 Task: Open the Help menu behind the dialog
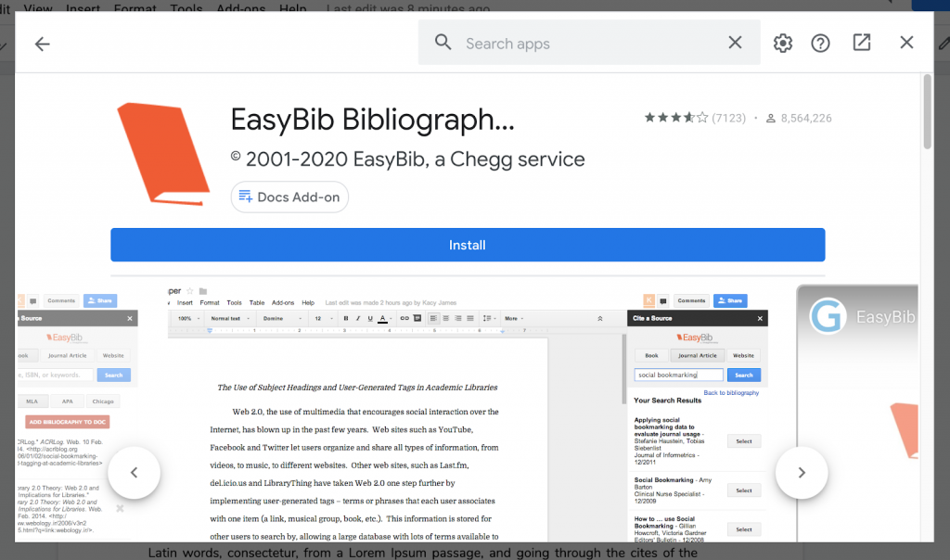click(x=292, y=7)
